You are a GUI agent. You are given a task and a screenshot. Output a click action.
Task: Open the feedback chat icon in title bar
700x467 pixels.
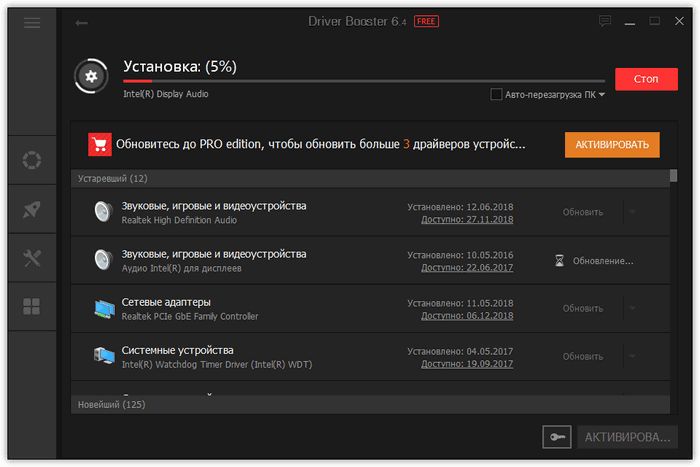pos(605,21)
